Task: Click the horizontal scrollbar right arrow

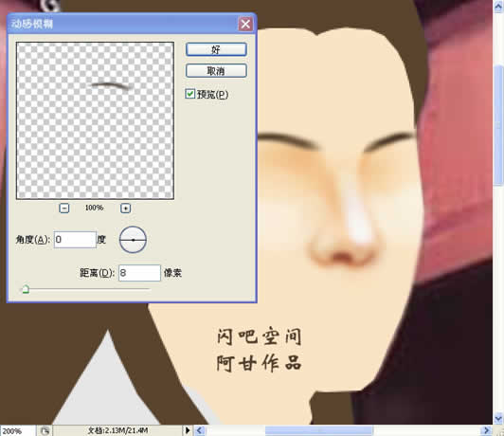Action: coord(486,430)
